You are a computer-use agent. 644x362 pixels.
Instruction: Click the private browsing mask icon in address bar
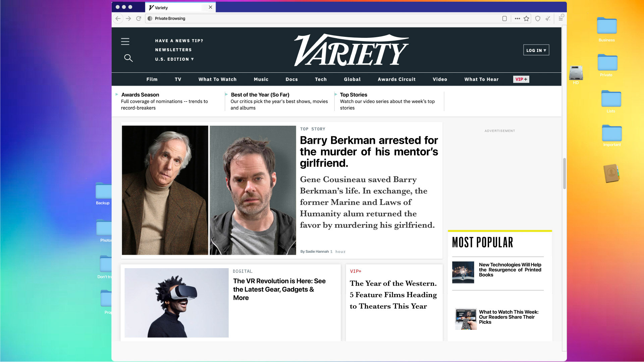tap(150, 18)
